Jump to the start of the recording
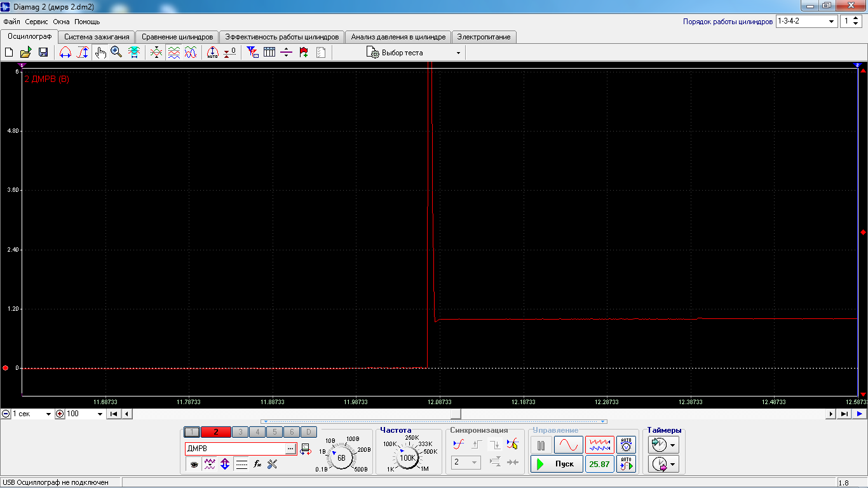The height and width of the screenshot is (488, 868). coord(114,414)
